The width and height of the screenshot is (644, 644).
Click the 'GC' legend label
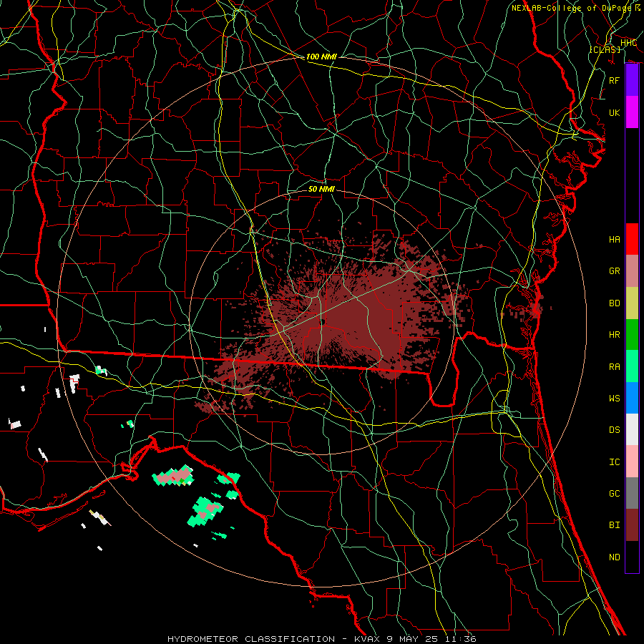point(615,493)
